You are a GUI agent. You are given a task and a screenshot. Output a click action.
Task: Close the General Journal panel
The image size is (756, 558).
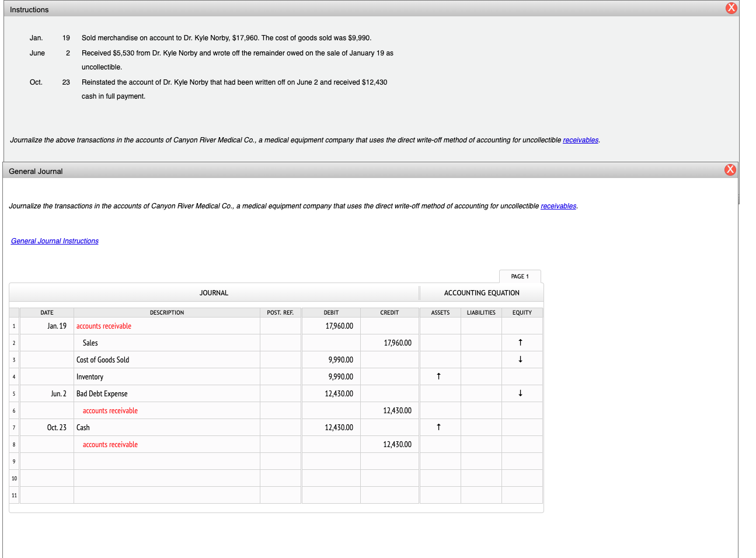730,170
